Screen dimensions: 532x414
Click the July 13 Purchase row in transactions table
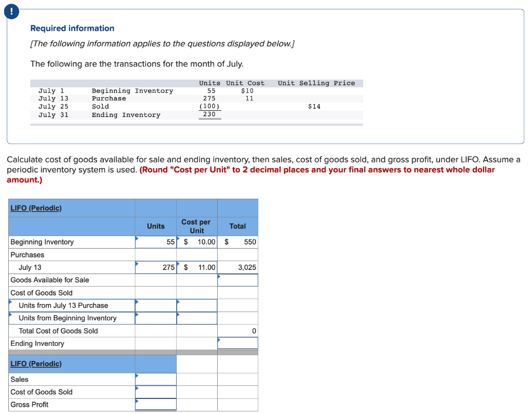[196, 98]
